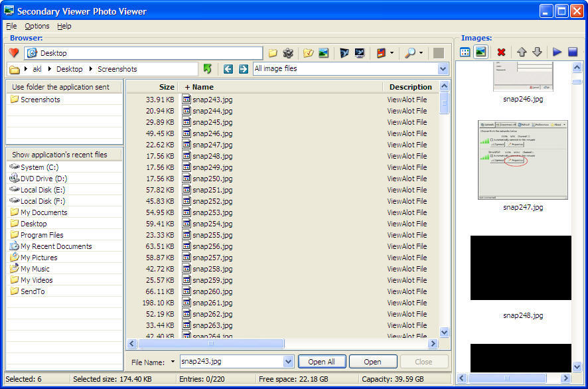Go forward with the right arrow navigation button
This screenshot has height=389, width=588.
(x=244, y=69)
